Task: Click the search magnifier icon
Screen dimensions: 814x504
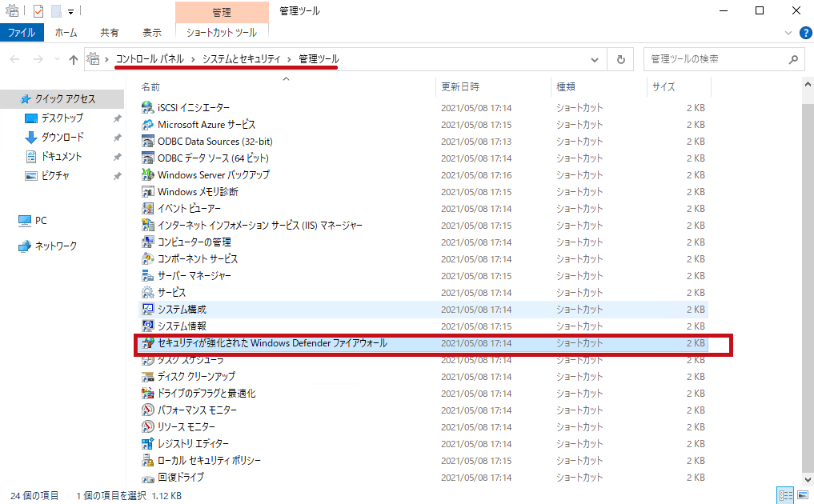Action: (792, 60)
